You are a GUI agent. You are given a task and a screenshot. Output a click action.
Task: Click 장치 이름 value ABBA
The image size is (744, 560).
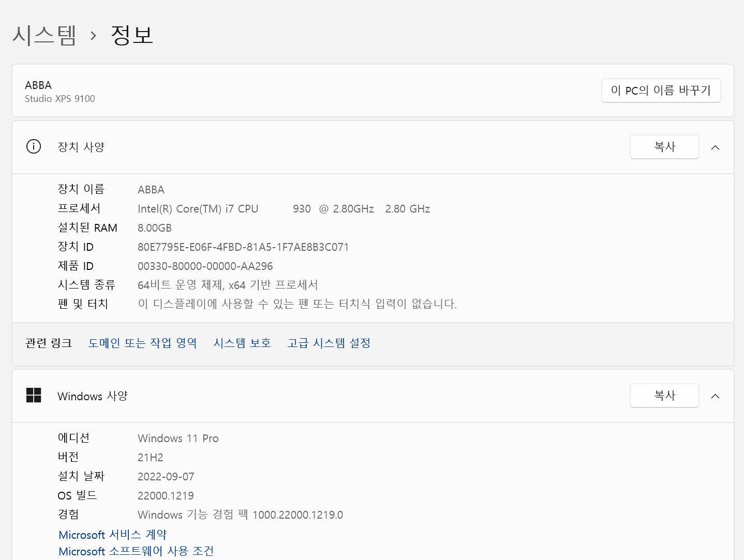(x=151, y=190)
